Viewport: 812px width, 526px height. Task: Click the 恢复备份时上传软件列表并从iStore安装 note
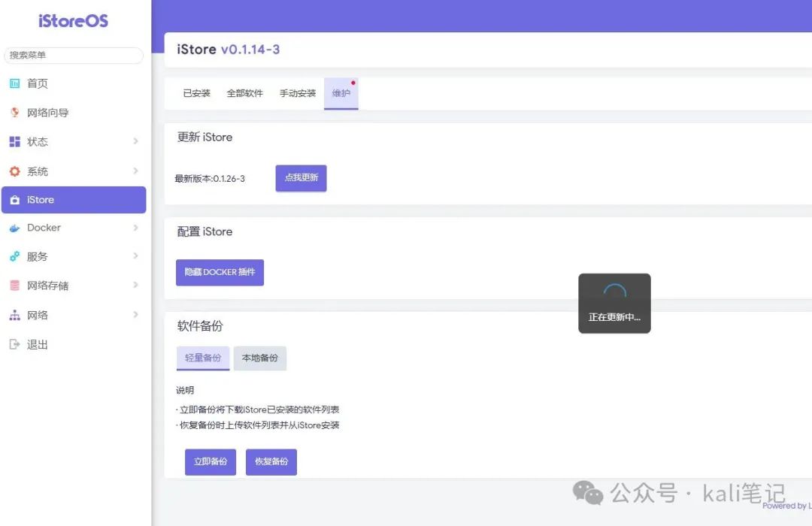[x=259, y=425]
